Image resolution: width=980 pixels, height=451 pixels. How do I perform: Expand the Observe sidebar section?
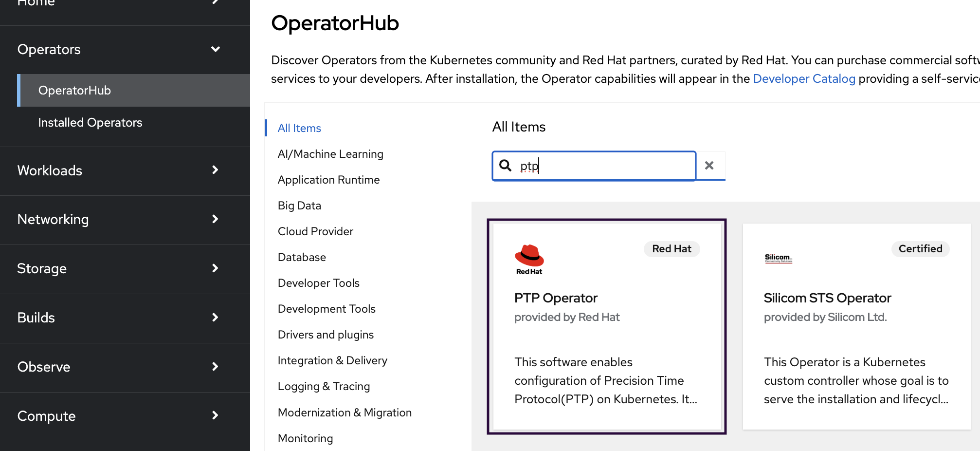[215, 367]
